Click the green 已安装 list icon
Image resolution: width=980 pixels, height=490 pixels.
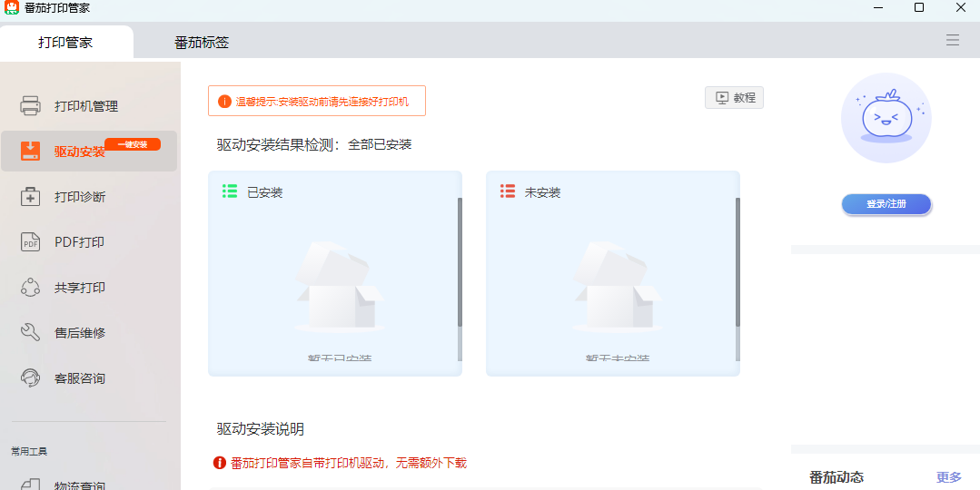tap(230, 191)
